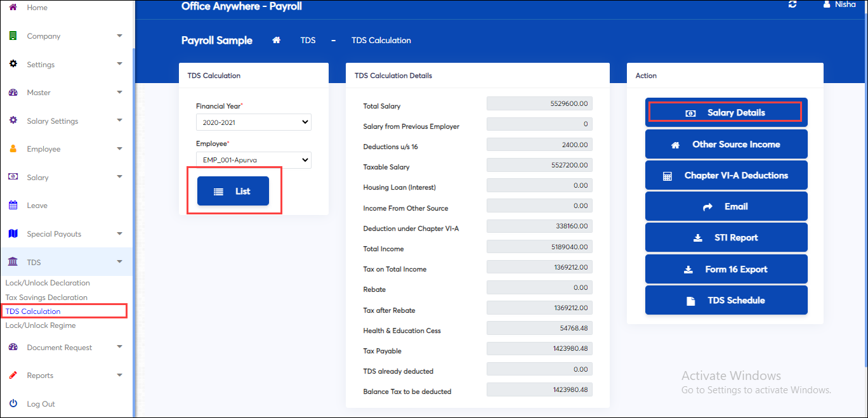Click the TDS bank icon
Screen dimensions: 868x418
(x=13, y=262)
